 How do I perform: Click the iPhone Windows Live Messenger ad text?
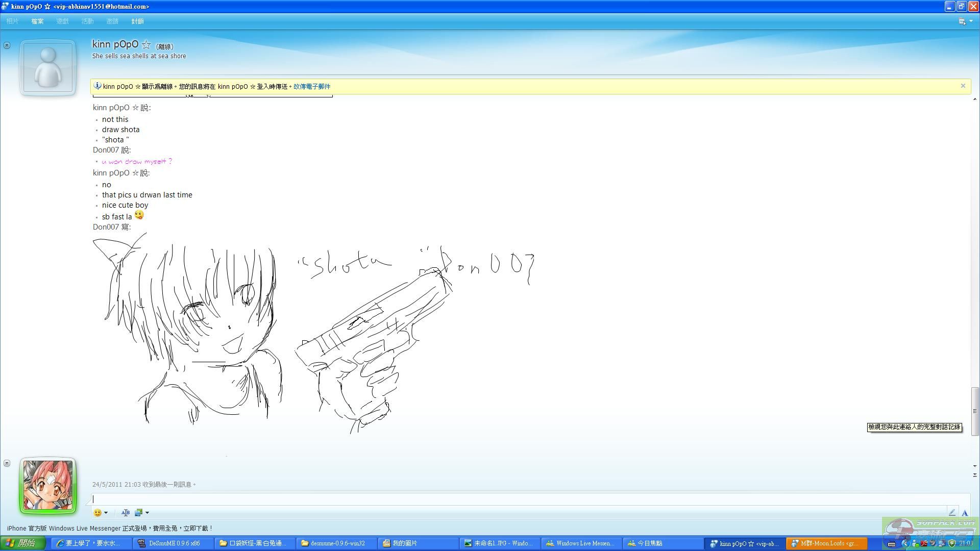click(x=109, y=529)
